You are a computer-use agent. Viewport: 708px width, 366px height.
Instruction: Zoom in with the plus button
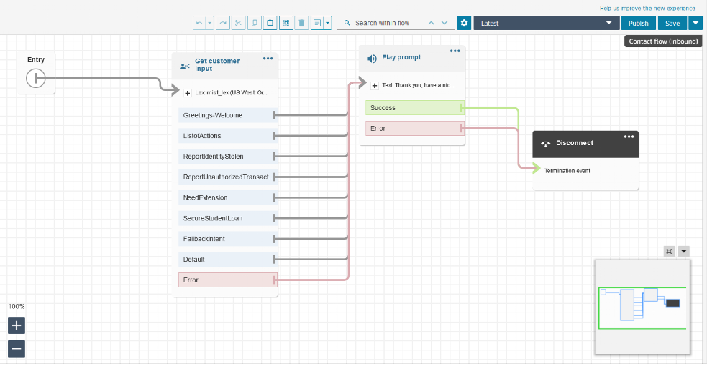click(x=16, y=325)
